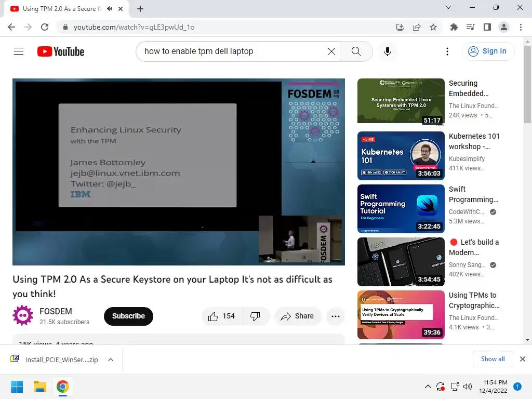
Task: Like the video with thumbs up
Action: point(222,316)
